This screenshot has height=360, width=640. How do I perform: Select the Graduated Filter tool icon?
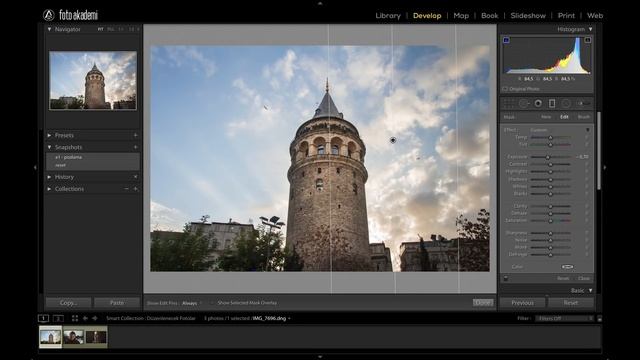[552, 104]
